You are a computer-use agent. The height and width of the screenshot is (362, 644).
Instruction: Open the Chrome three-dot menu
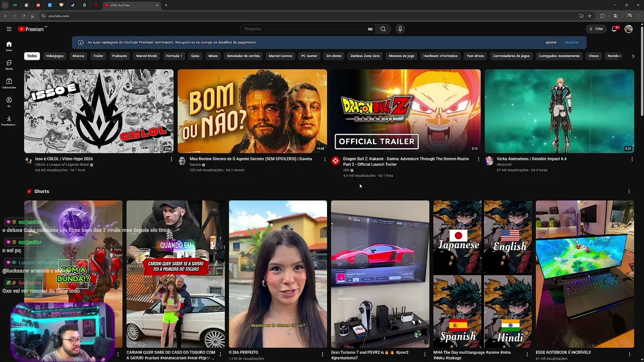[638, 16]
